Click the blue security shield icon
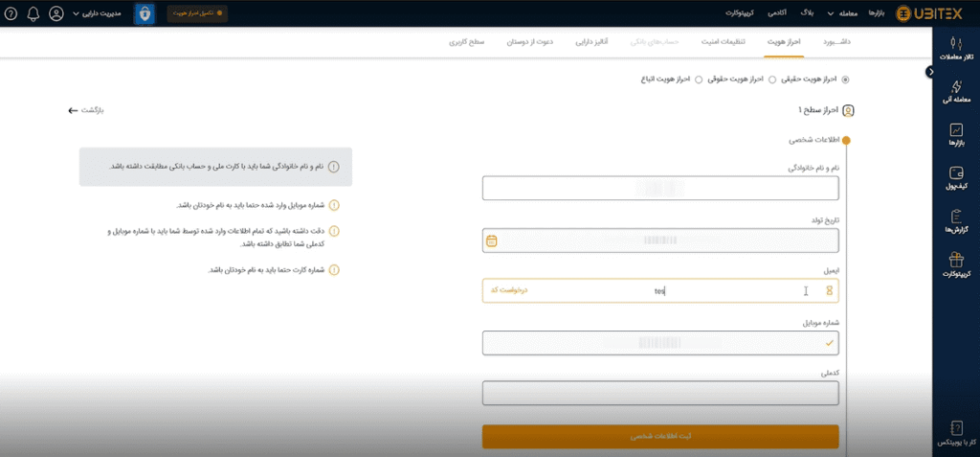Viewport: 980px width, 457px height. point(145,13)
